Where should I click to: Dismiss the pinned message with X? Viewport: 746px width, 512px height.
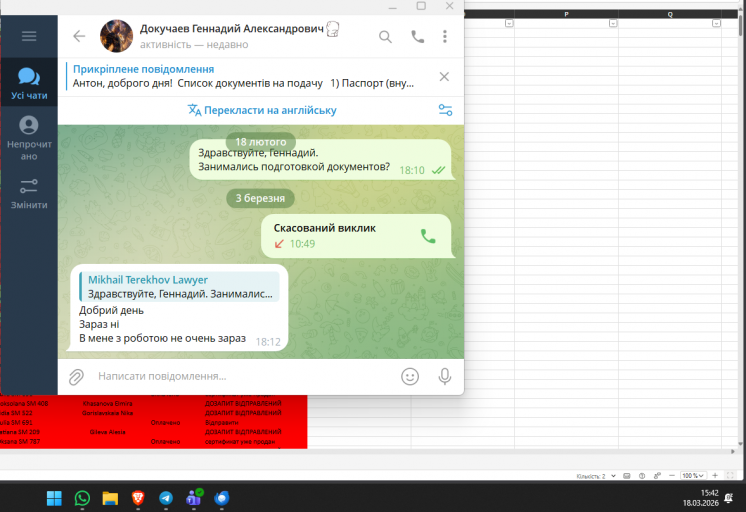click(x=444, y=77)
